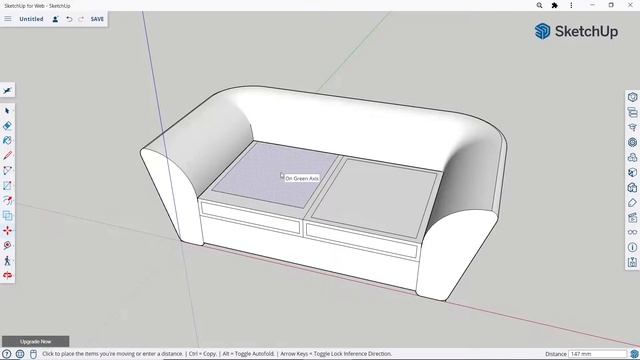
Task: Open the Materials panel
Action: (x=632, y=172)
